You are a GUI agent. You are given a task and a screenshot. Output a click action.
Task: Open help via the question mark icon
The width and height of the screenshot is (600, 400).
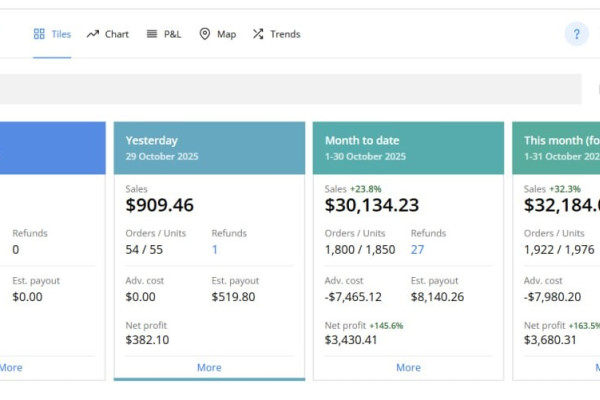pos(576,34)
